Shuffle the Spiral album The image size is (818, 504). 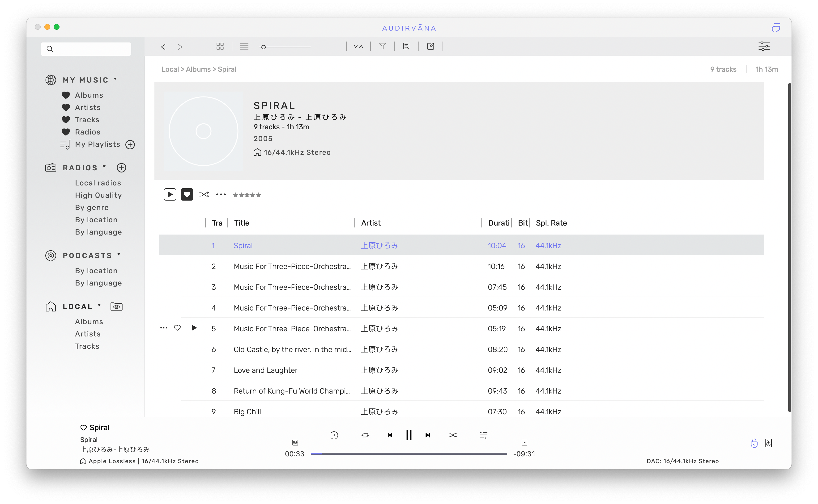[x=204, y=195]
